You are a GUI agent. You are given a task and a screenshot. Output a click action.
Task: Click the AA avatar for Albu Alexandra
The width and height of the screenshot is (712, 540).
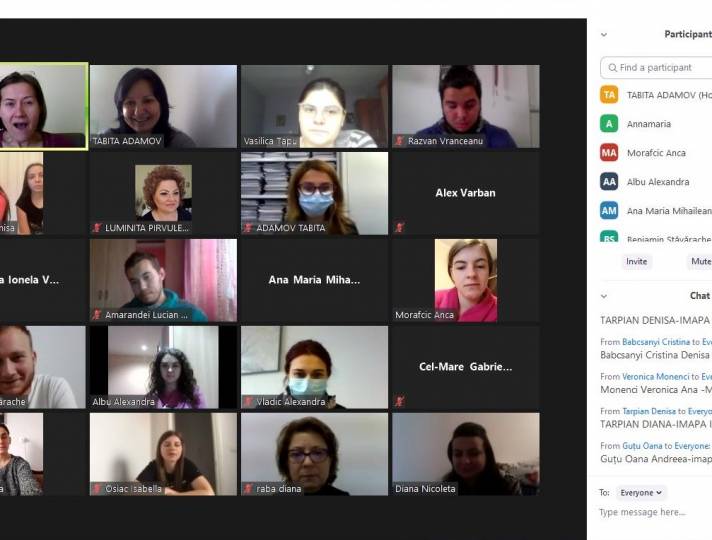(x=609, y=182)
